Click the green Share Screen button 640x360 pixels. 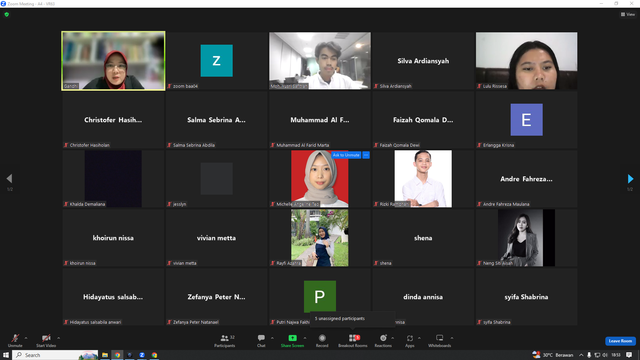click(292, 340)
